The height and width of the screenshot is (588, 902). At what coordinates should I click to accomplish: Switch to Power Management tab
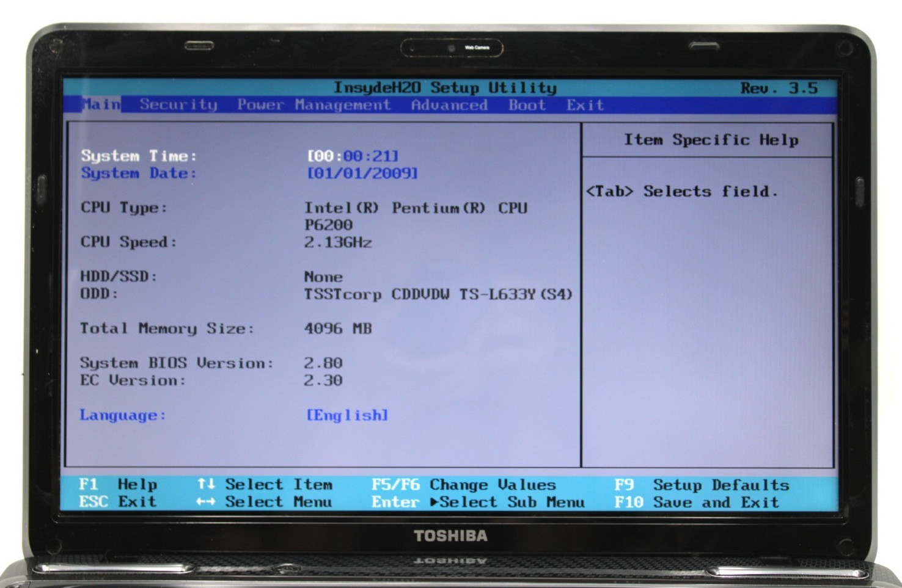click(314, 105)
